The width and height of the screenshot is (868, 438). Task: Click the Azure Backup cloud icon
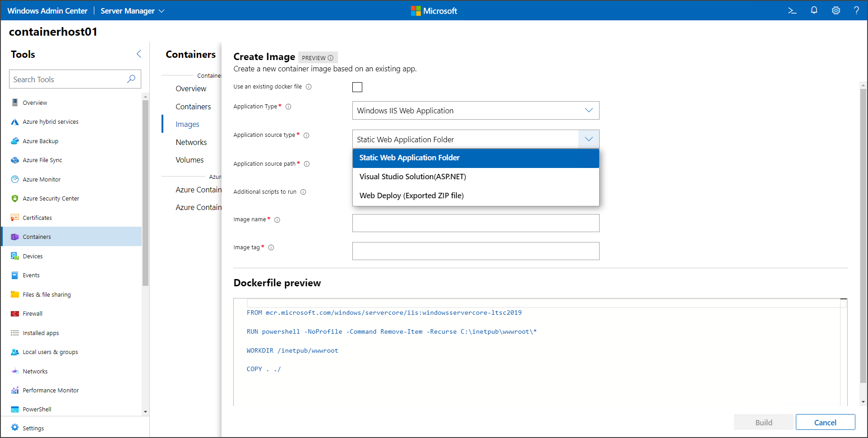(15, 141)
